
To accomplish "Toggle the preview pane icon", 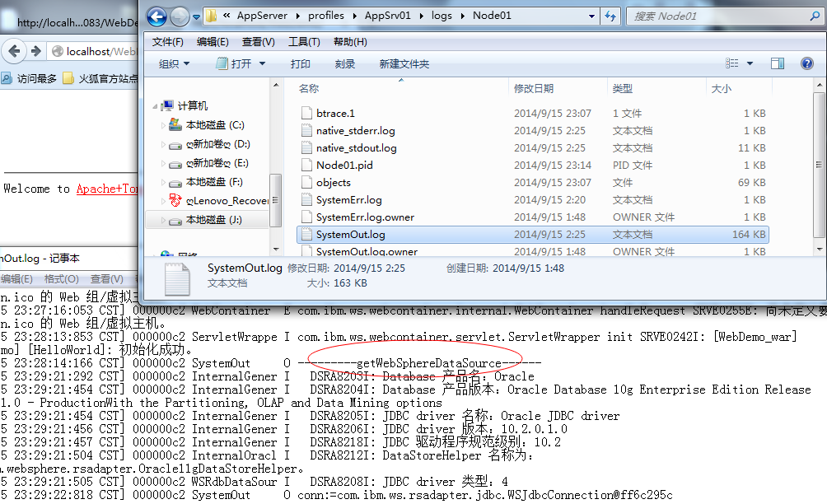I will pos(778,63).
